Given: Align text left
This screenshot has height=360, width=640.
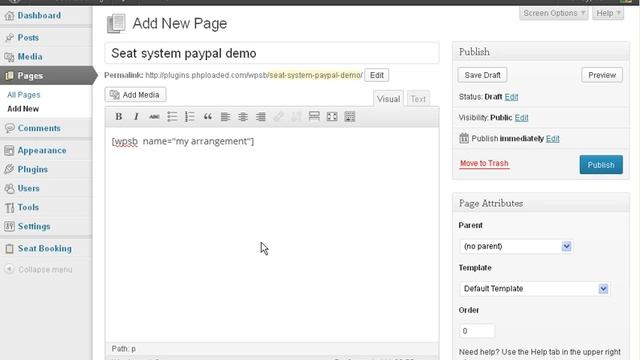Looking at the screenshot, I should point(225,117).
